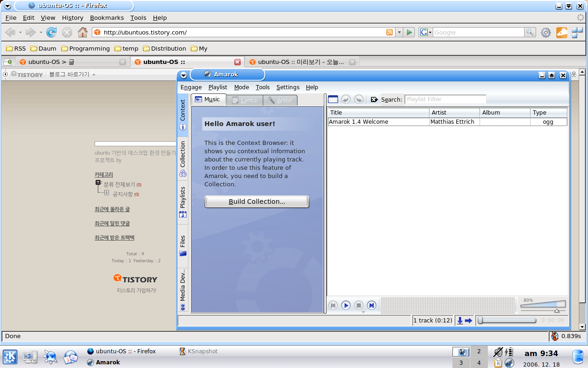Click Amarok previous track button

click(333, 305)
